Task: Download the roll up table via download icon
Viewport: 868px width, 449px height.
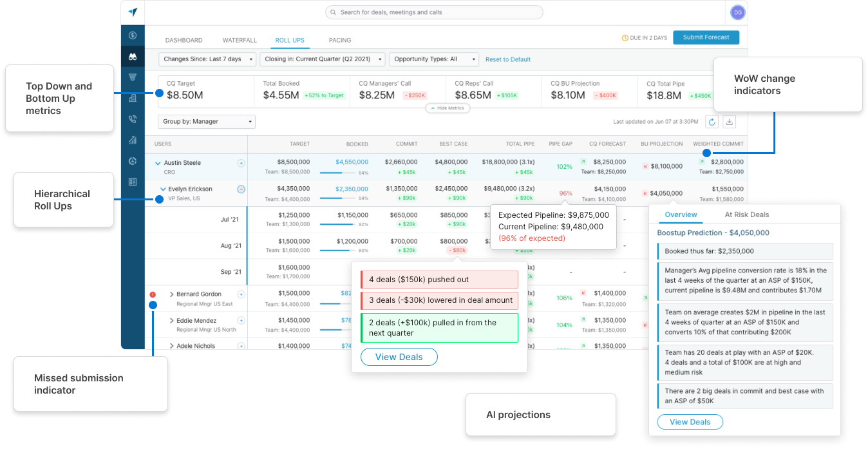Action: pos(730,122)
